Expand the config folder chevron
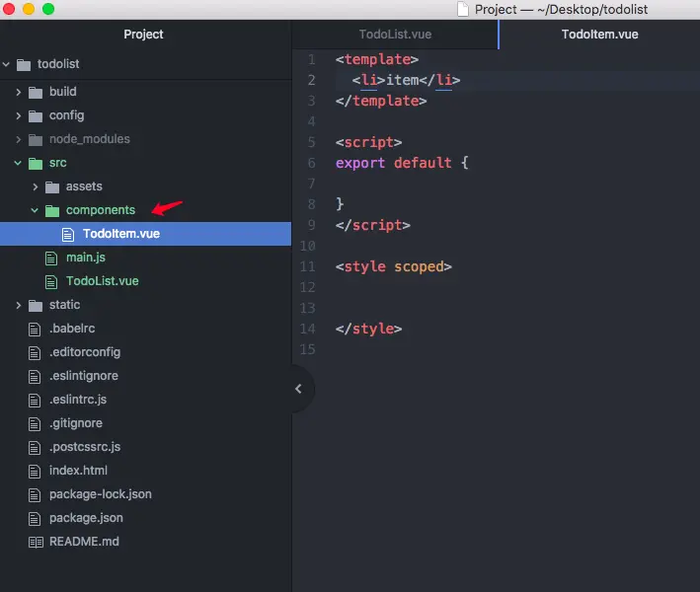 19,115
